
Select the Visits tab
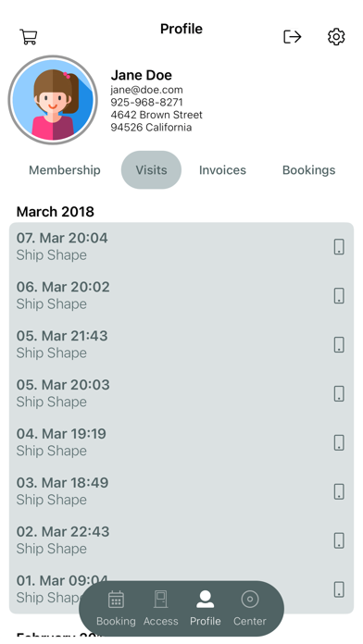coord(151,170)
